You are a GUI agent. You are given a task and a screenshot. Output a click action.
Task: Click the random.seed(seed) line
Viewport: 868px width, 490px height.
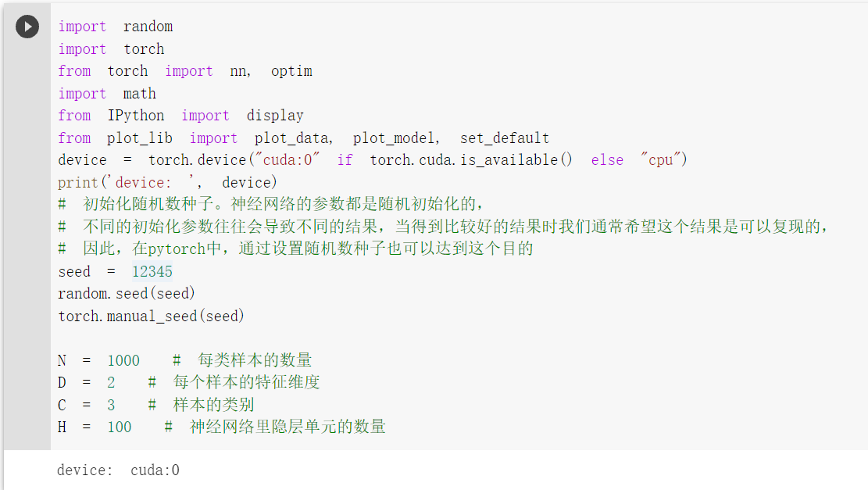point(127,293)
